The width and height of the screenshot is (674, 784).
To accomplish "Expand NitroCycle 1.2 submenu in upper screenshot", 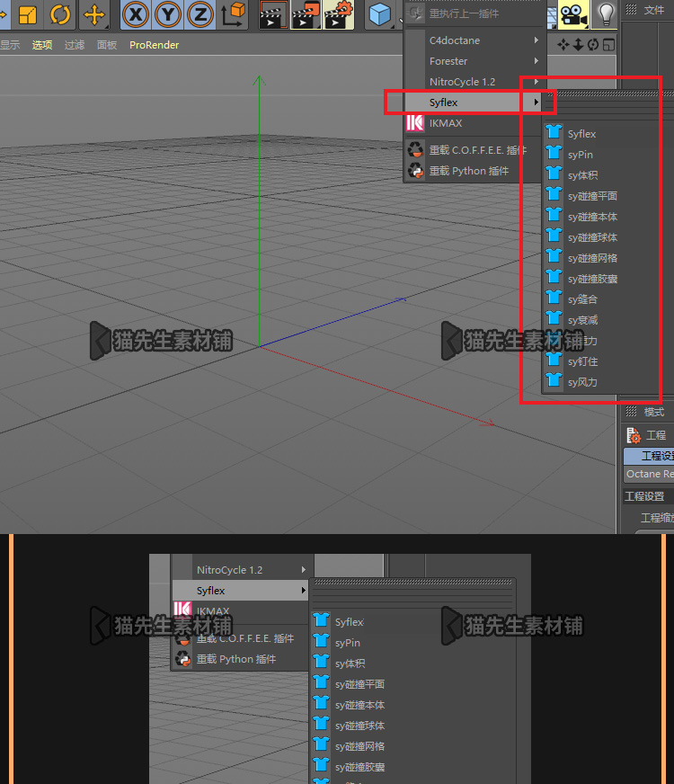I will coord(474,82).
